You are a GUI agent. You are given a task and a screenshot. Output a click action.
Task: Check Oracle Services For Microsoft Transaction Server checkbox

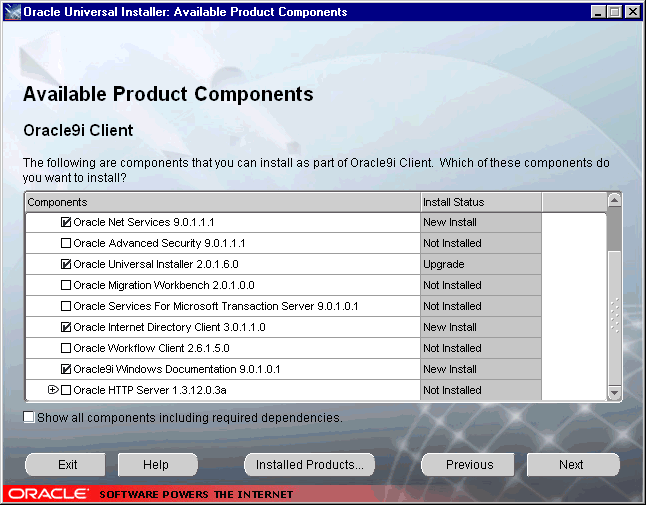(66, 306)
